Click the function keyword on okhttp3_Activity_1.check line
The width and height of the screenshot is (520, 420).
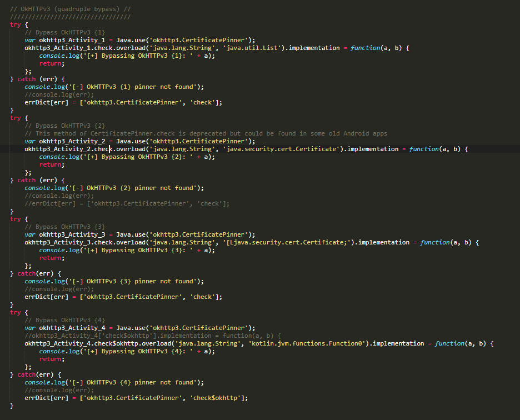[x=365, y=48]
